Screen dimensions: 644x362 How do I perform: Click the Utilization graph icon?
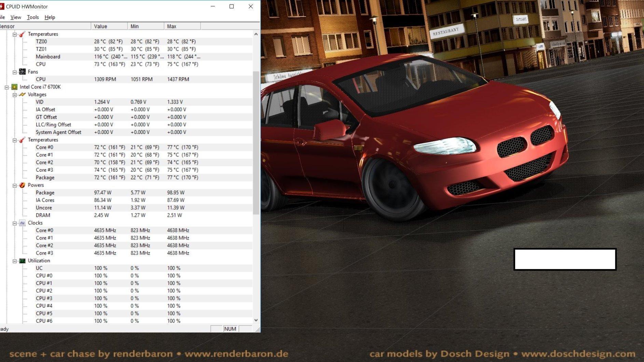(x=22, y=261)
